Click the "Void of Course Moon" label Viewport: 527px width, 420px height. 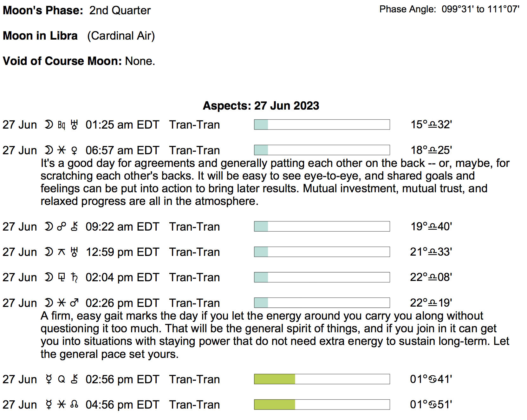coord(62,61)
